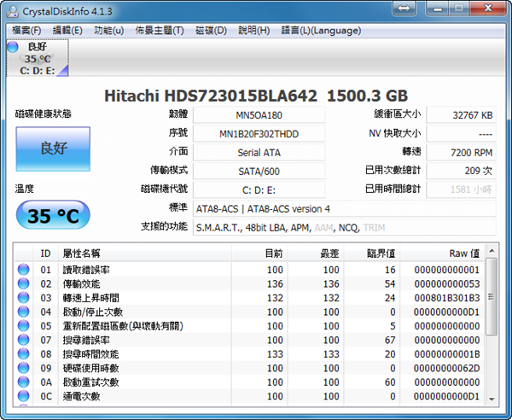Click the Raw 值 column header
512x420 pixels.
point(463,254)
